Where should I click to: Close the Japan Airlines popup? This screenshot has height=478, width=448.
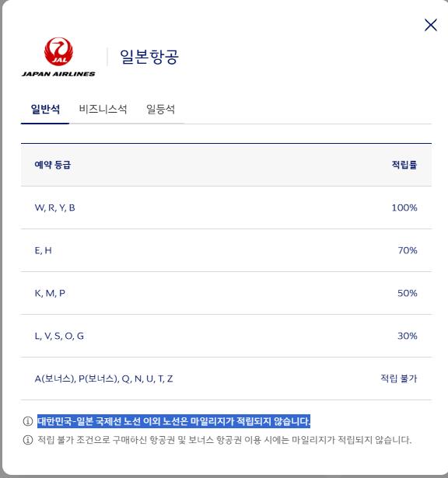point(431,25)
